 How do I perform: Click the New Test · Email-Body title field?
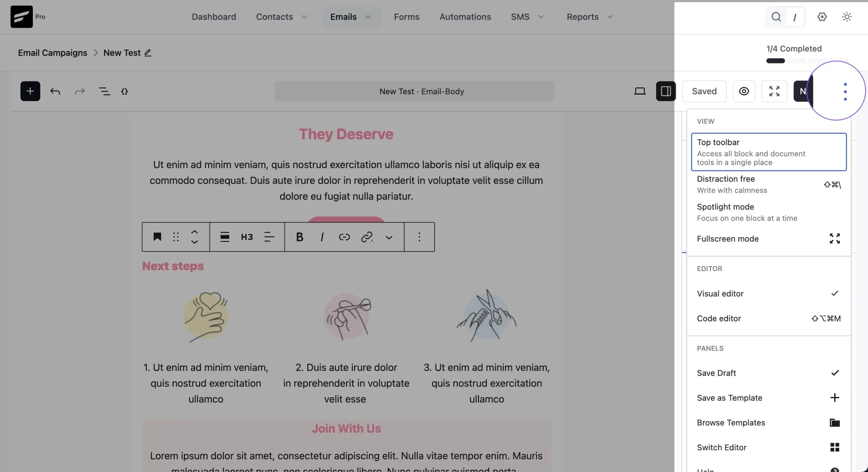(414, 91)
